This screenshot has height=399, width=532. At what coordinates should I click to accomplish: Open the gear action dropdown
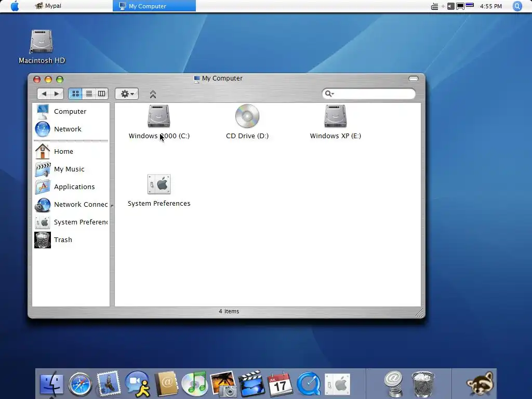(x=127, y=94)
